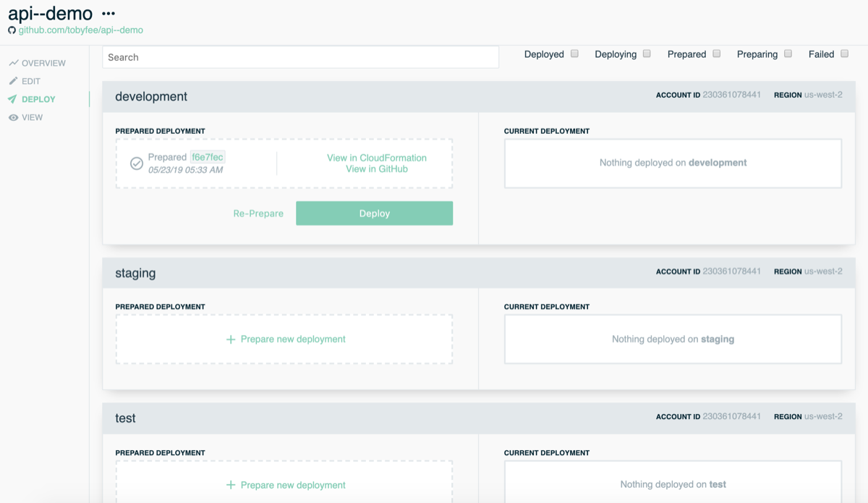Click the Prepared checkmark circle icon
868x503 pixels.
[x=136, y=164]
